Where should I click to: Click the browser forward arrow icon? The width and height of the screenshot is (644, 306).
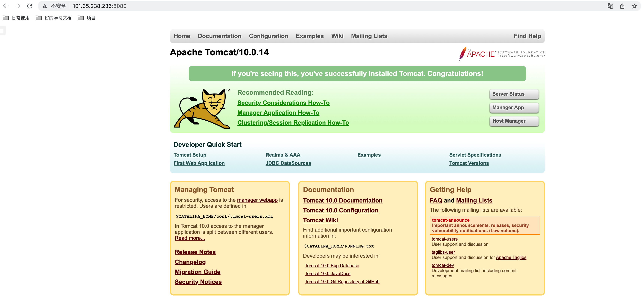pos(17,6)
